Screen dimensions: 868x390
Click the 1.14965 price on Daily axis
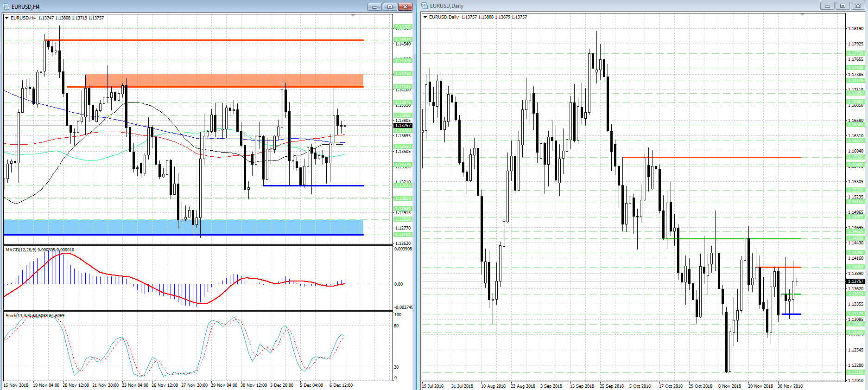click(856, 212)
